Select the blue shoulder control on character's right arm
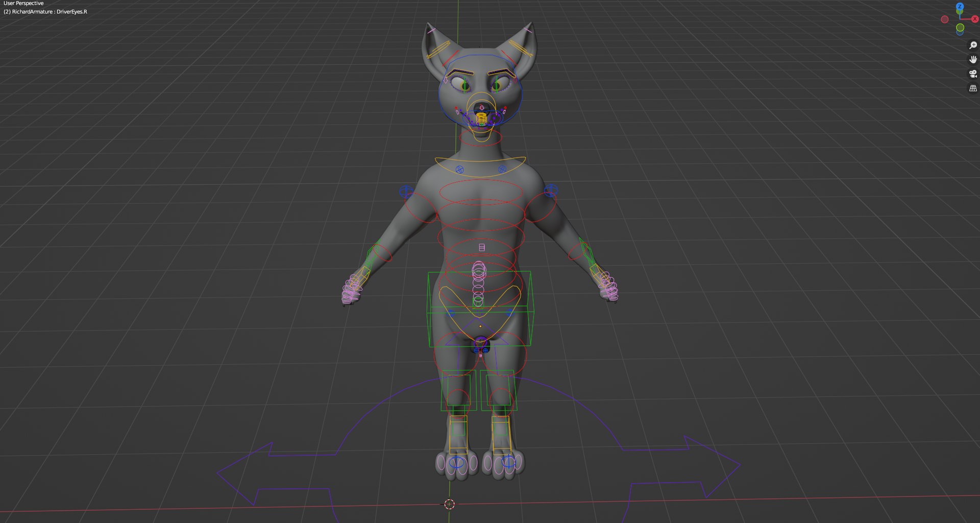The height and width of the screenshot is (523, 980). (x=406, y=192)
